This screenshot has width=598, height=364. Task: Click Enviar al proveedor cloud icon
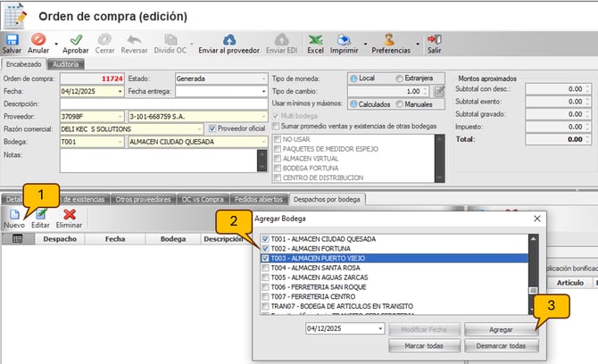point(229,40)
